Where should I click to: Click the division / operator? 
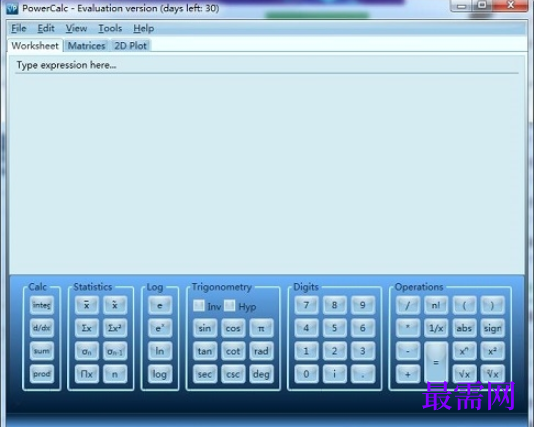[408, 305]
